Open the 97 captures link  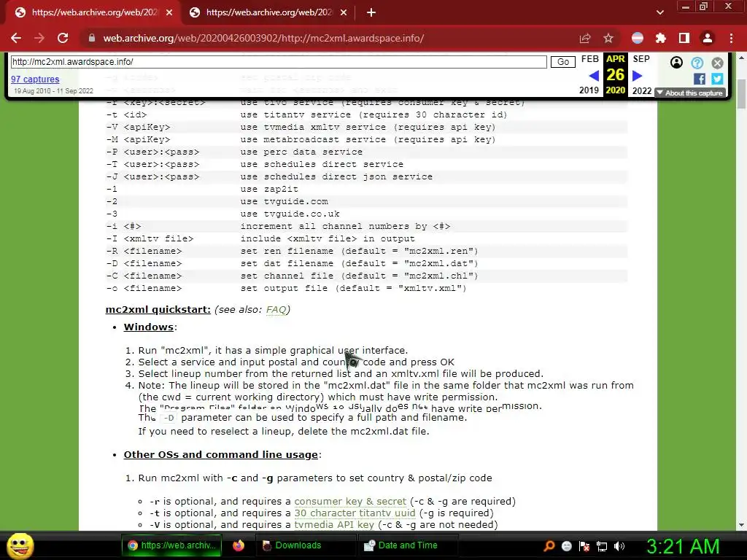coord(35,79)
